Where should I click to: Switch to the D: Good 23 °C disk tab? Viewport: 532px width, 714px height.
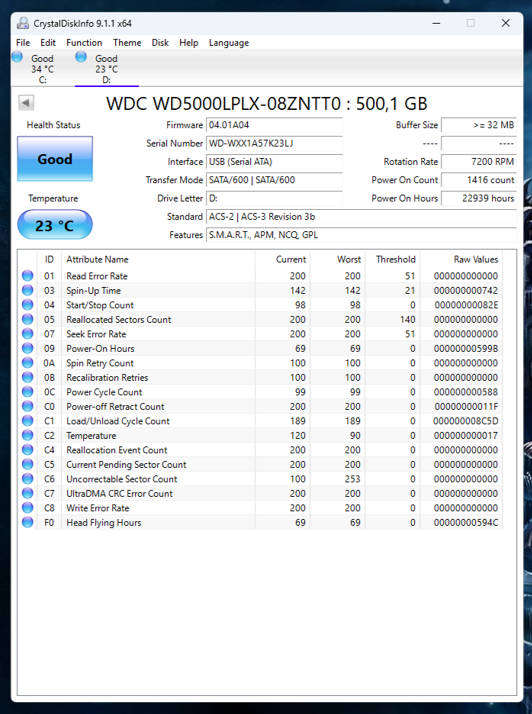[107, 69]
